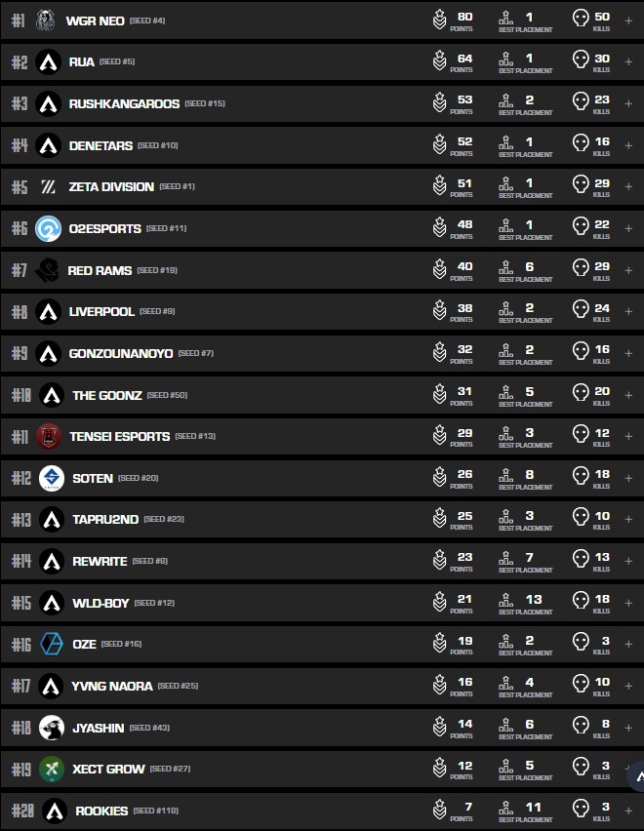Click the SOTEN team logo
This screenshot has width=644, height=831.
point(52,478)
